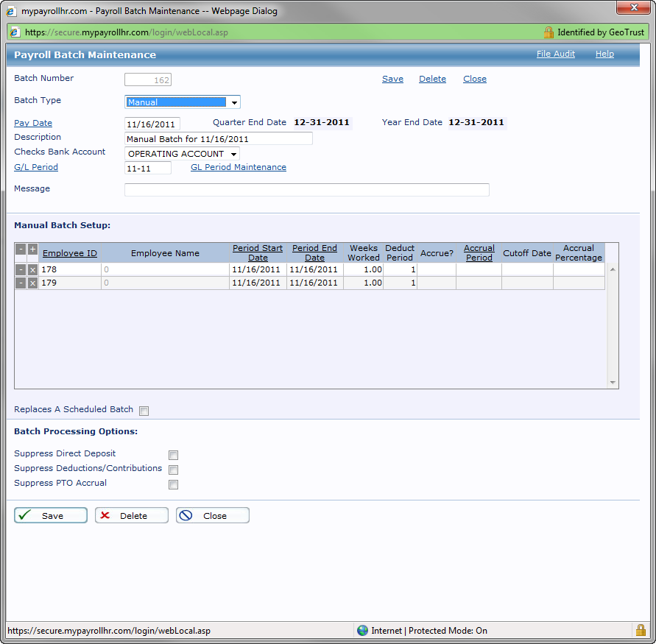Click the Period End Date column header
The width and height of the screenshot is (656, 644).
point(314,253)
